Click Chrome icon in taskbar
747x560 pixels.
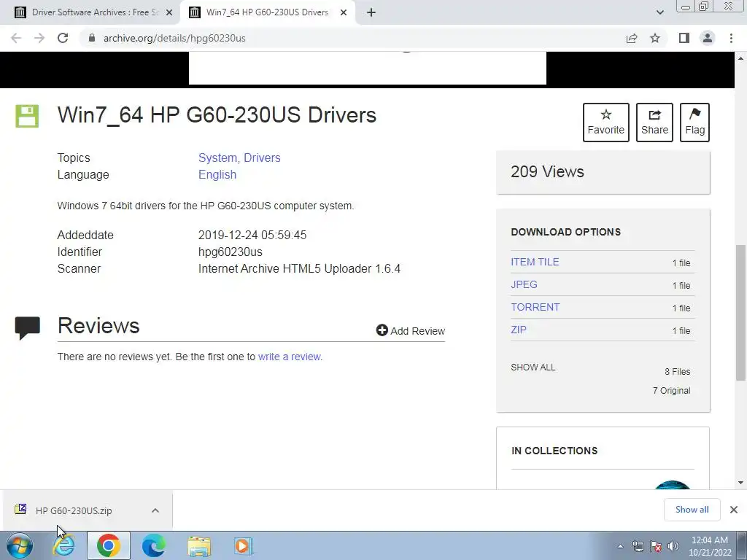[x=109, y=545]
